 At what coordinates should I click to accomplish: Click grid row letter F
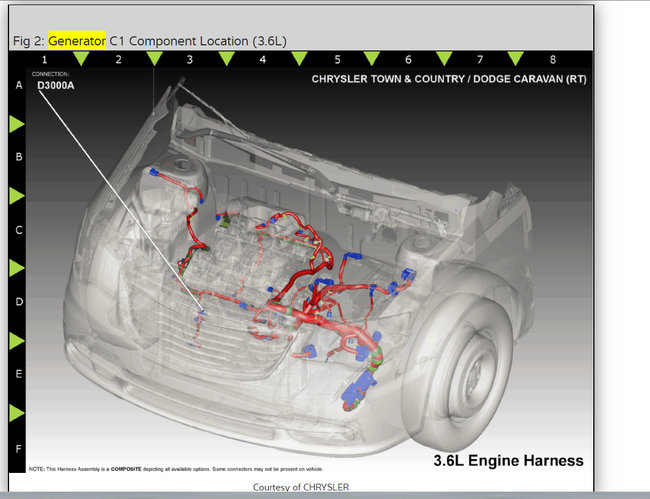19,449
